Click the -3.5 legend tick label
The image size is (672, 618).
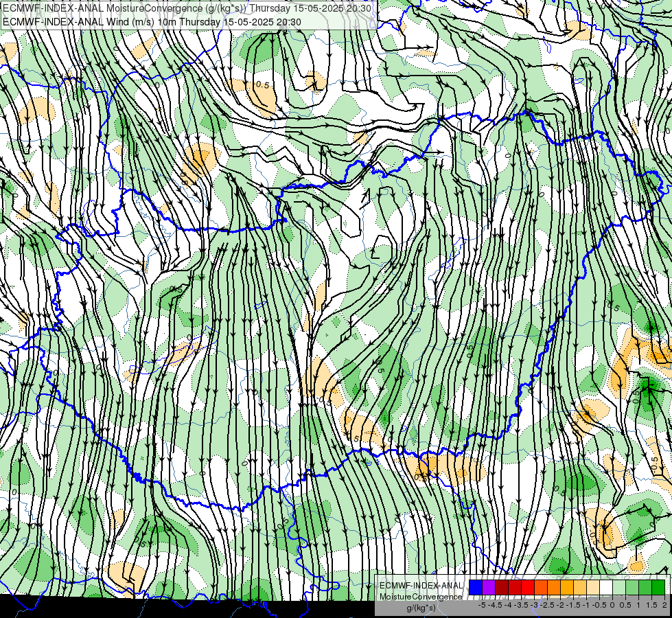point(522,605)
